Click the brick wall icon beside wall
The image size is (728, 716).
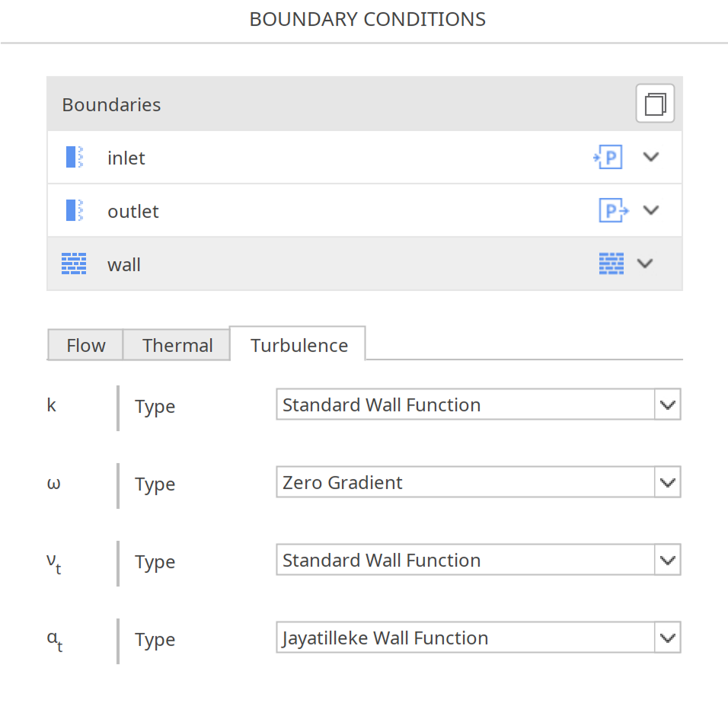click(73, 264)
